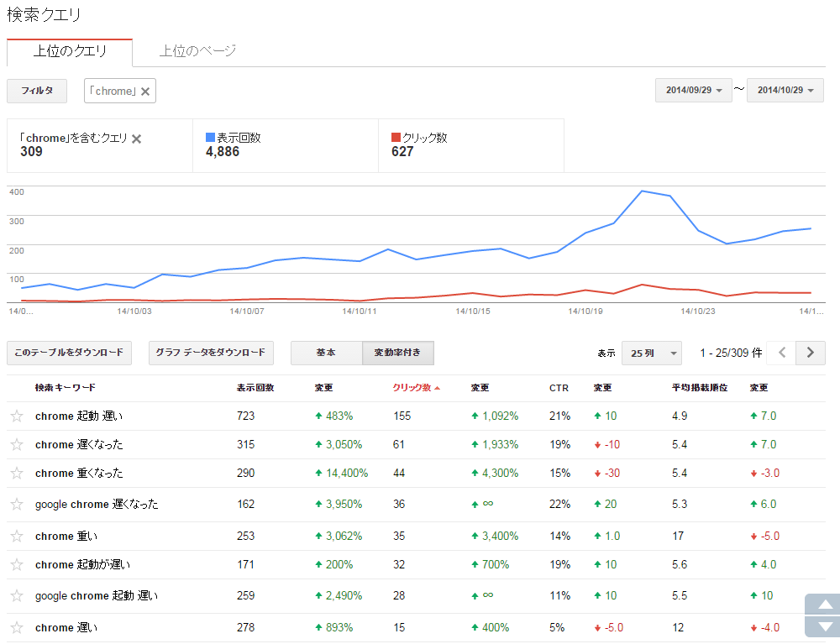The width and height of the screenshot is (840, 644).
Task: Remove the 「chrome」 filter chip with X
Action: pyautogui.click(x=145, y=92)
